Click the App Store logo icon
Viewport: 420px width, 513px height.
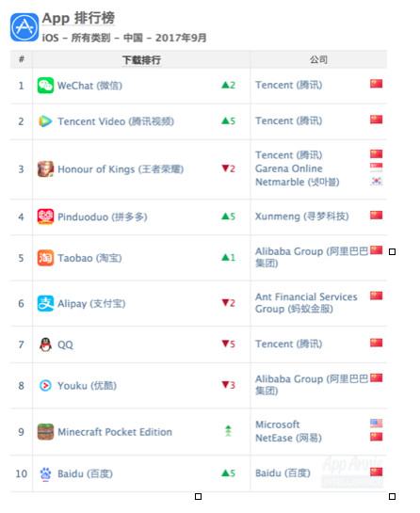click(24, 27)
